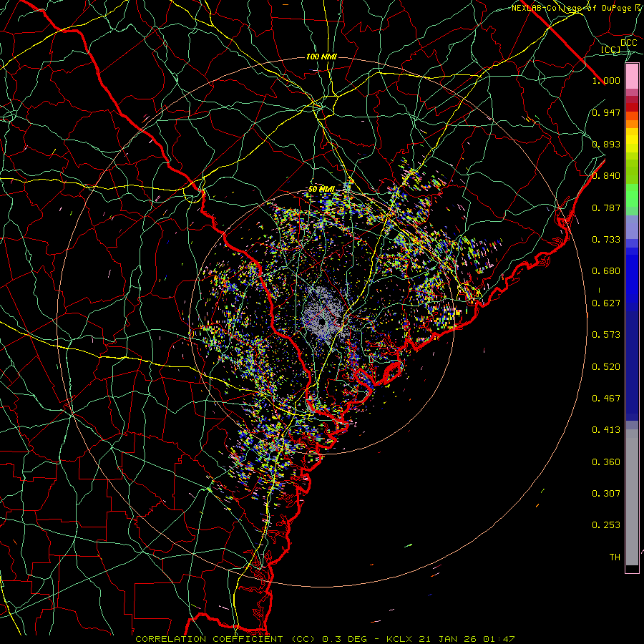
Task: Click the black radar site dot at the map center
Action: (322, 321)
